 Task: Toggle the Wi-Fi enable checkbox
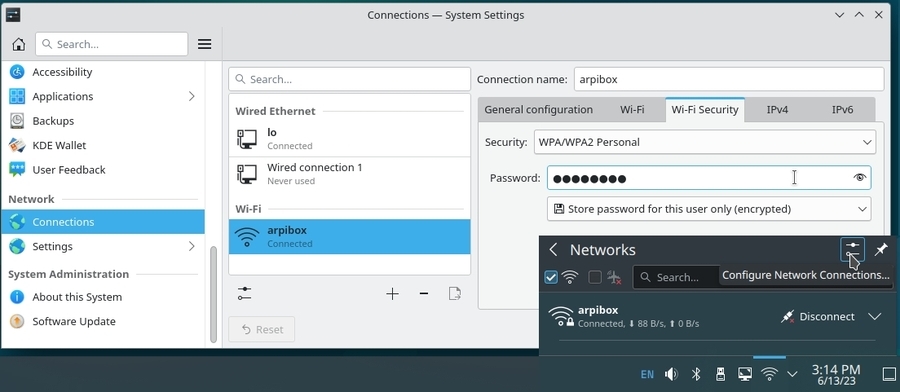(x=551, y=277)
